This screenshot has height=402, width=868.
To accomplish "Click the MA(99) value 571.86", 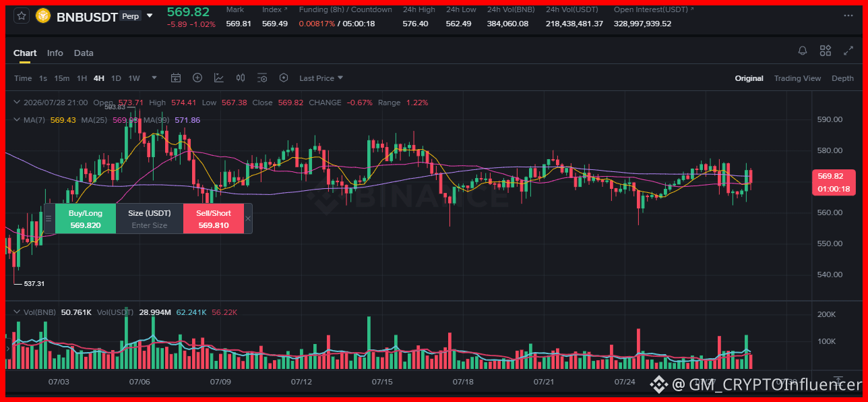I will pyautogui.click(x=187, y=120).
